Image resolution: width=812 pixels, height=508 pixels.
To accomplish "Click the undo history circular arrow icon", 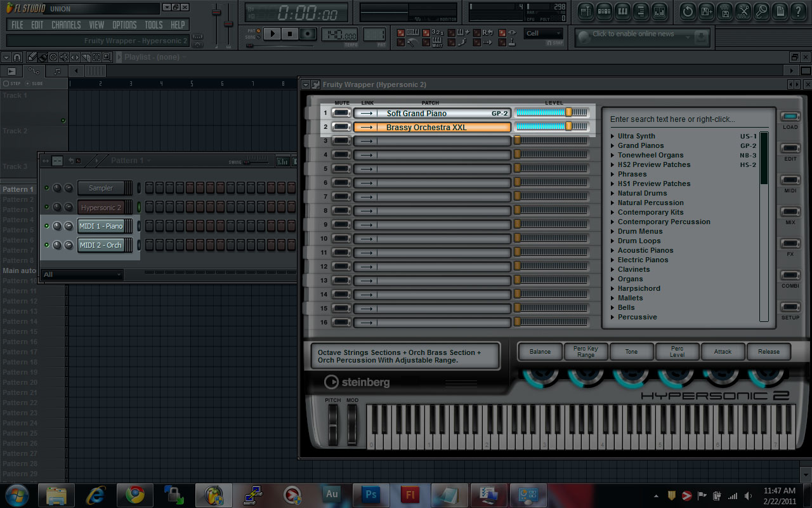I will pyautogui.click(x=688, y=11).
